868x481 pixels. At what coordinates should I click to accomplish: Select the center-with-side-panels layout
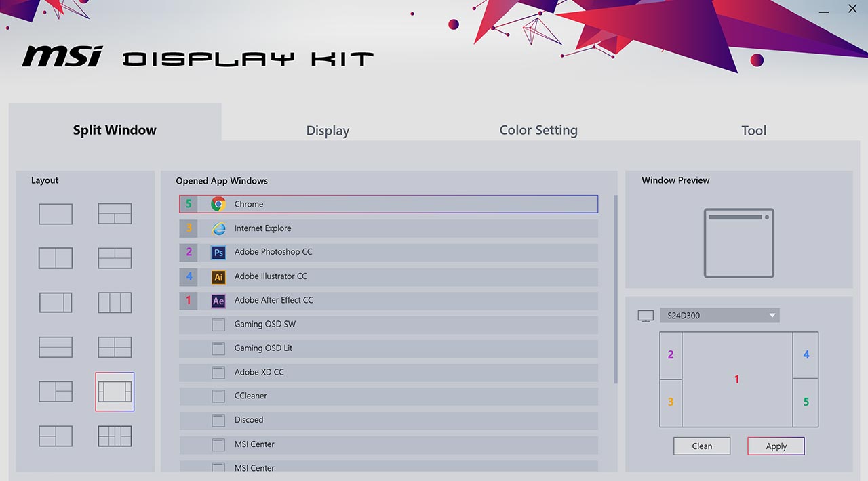pyautogui.click(x=115, y=392)
